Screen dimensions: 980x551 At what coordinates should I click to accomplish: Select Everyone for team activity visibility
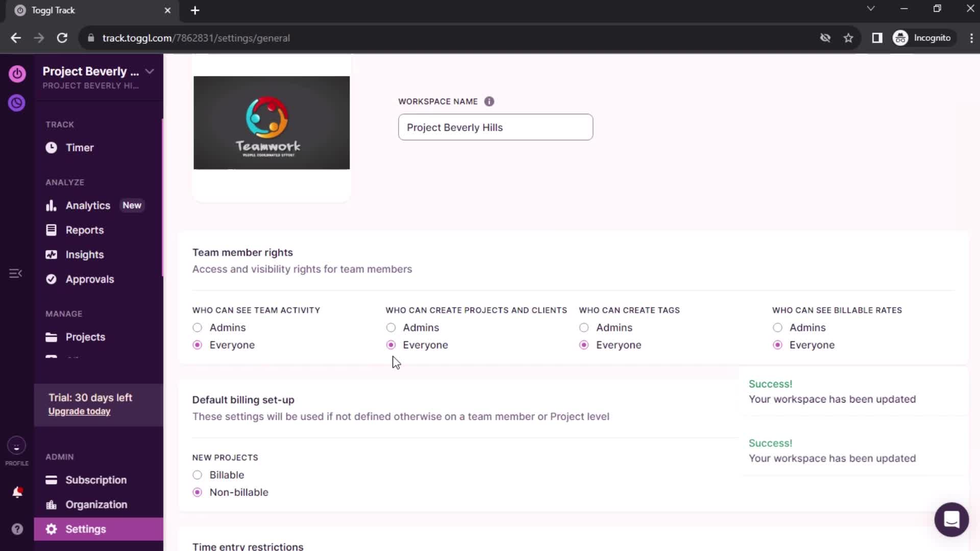197,344
